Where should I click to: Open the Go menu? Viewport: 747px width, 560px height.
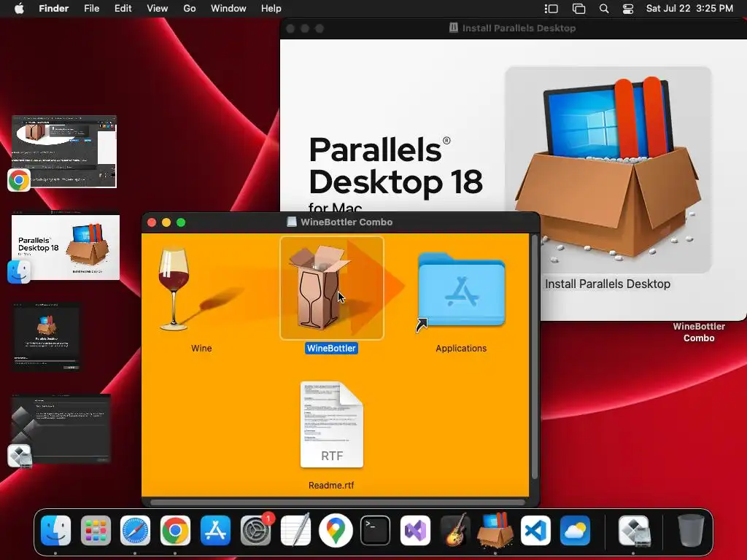tap(190, 9)
